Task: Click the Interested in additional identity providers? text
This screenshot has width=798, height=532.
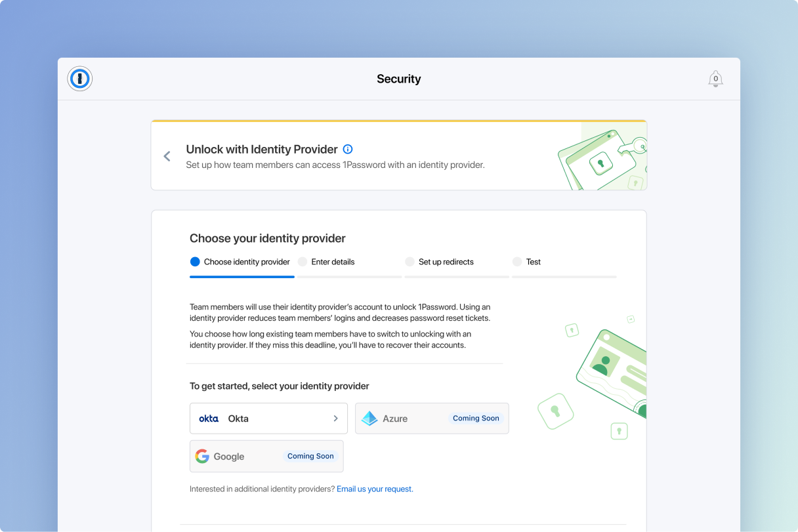Action: click(262, 489)
